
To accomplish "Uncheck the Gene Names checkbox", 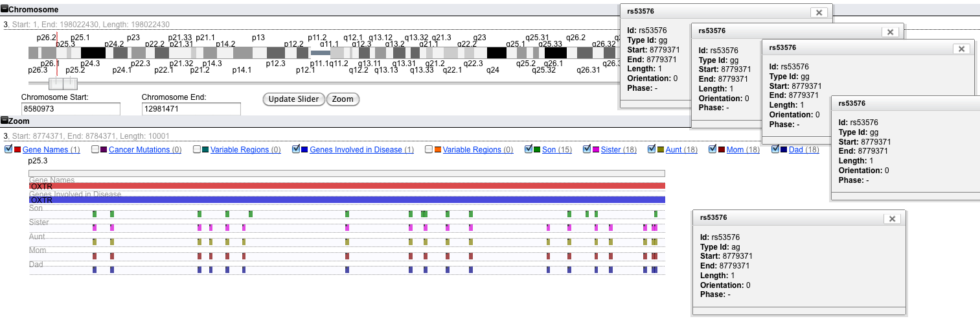I will pyautogui.click(x=8, y=150).
